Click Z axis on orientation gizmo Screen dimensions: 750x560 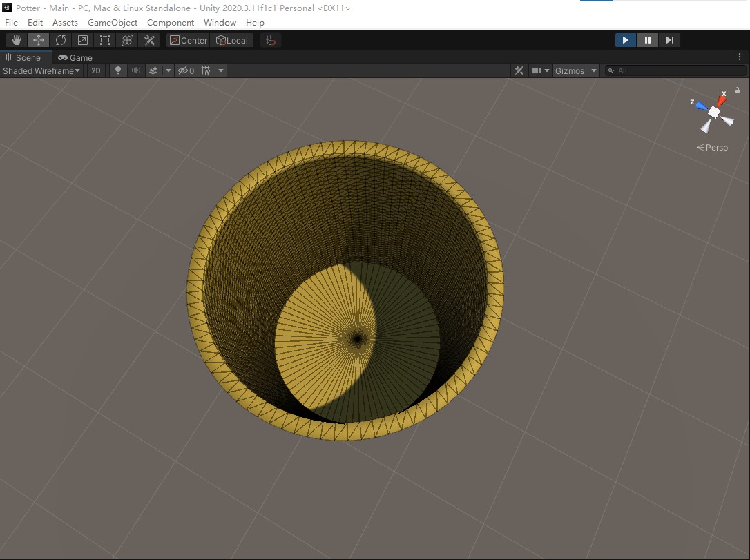tap(700, 105)
